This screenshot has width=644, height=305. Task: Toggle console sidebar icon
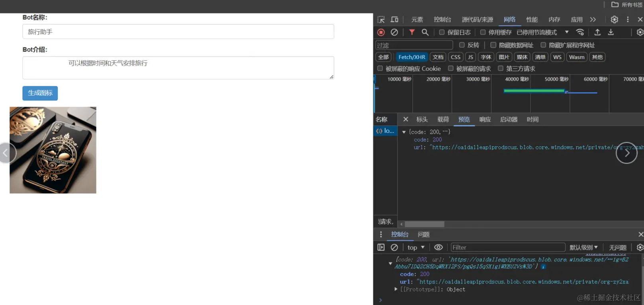[381, 247]
